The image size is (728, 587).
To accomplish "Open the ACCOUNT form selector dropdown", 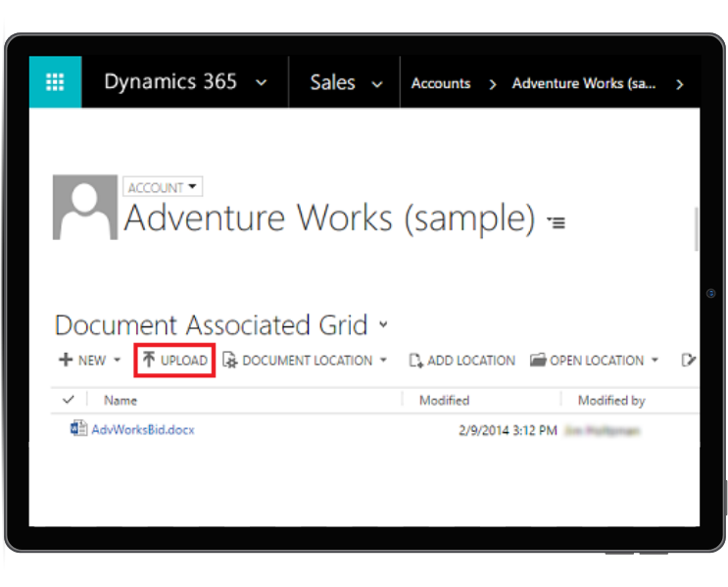I will (163, 187).
